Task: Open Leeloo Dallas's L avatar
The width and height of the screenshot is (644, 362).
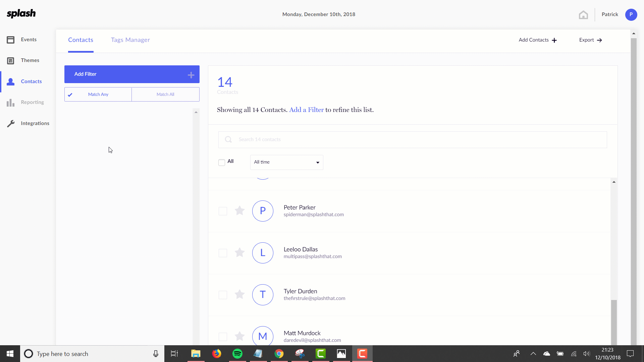Action: click(x=263, y=253)
